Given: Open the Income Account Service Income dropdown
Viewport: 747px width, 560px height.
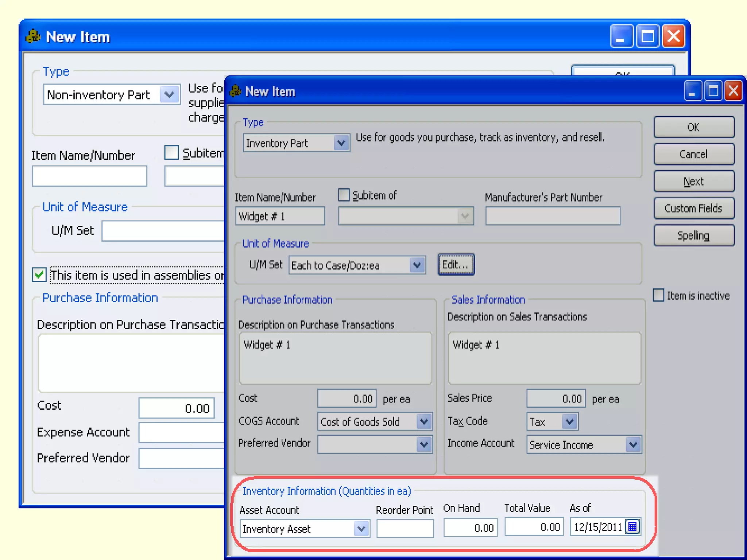Looking at the screenshot, I should click(x=633, y=444).
